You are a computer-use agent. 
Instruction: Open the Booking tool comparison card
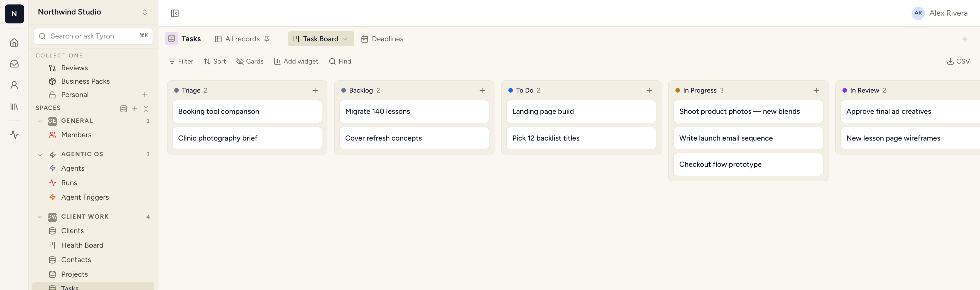tap(247, 112)
